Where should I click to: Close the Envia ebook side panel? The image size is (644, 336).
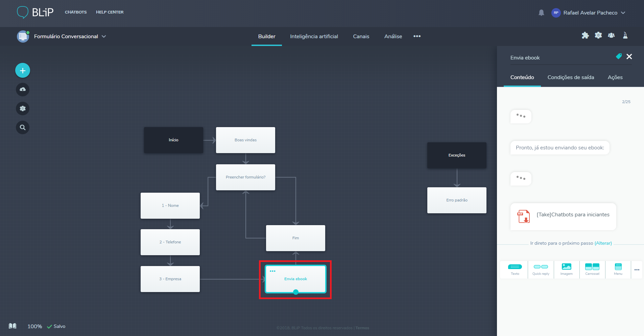tap(629, 56)
